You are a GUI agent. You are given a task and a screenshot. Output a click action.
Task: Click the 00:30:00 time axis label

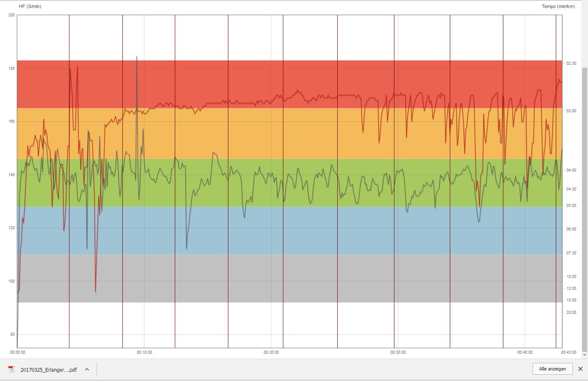[x=398, y=352]
